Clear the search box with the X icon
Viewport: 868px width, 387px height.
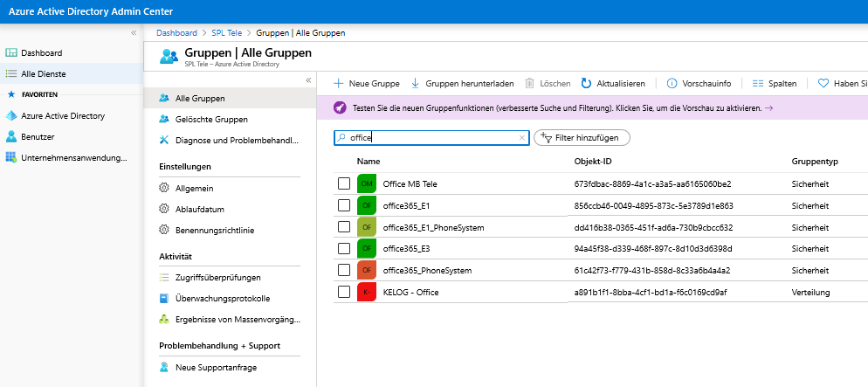click(x=521, y=138)
